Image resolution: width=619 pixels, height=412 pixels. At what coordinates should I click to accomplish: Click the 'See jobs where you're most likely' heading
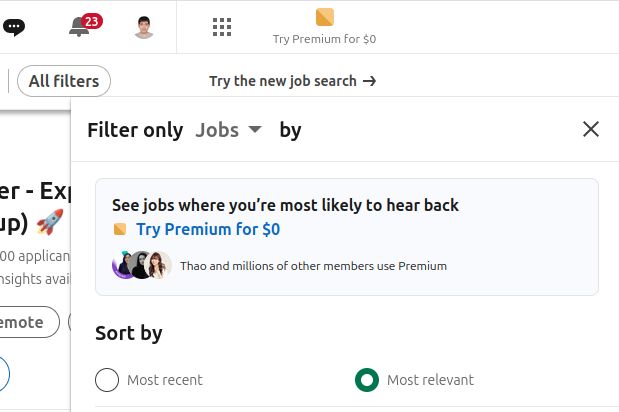[x=285, y=205]
